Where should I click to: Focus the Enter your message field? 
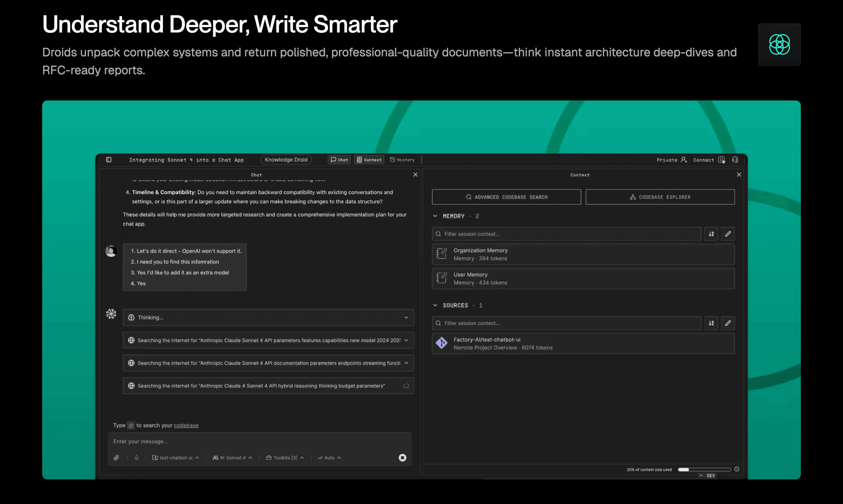coord(259,441)
